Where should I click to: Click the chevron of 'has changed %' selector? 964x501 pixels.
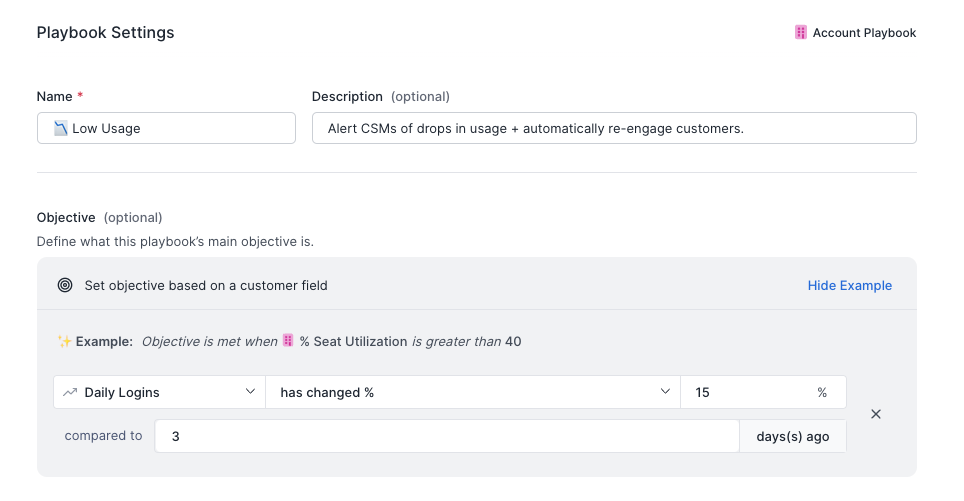pos(665,392)
